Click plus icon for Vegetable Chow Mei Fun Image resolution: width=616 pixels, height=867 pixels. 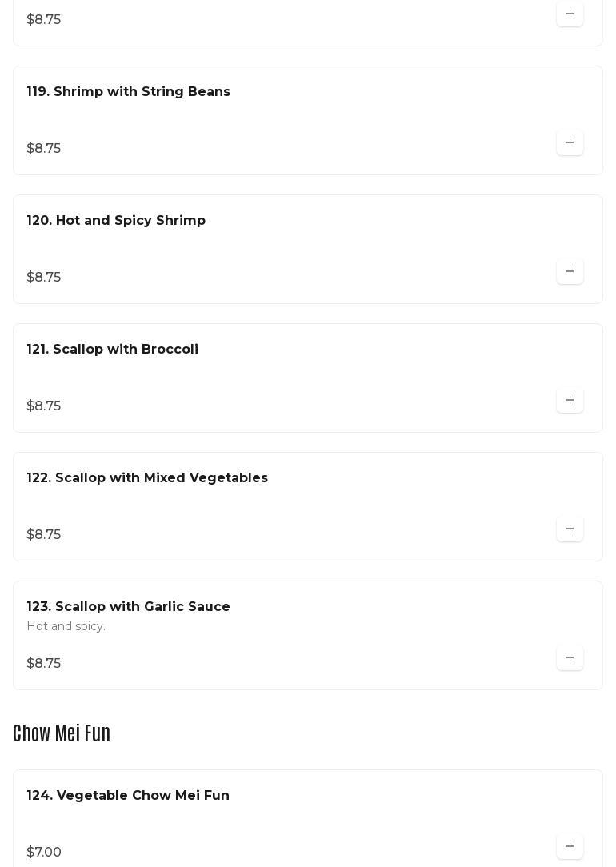[570, 847]
